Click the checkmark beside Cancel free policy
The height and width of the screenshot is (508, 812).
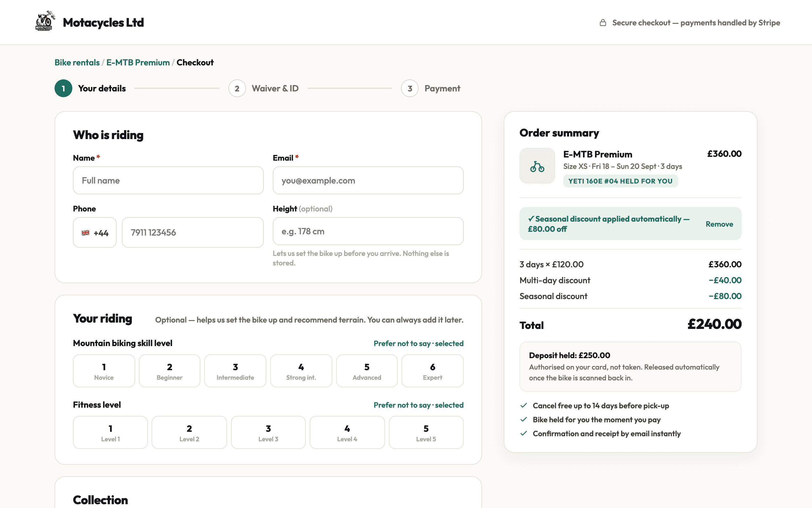(x=523, y=405)
